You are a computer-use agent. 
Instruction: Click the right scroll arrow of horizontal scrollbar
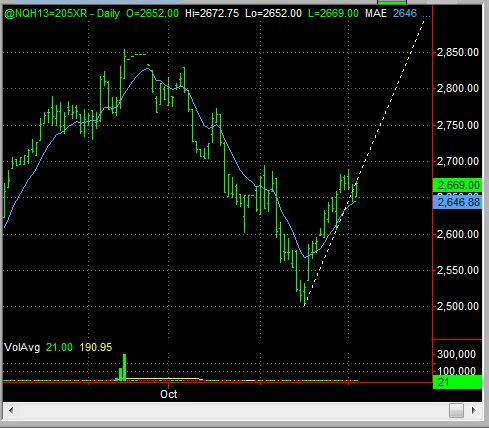(x=473, y=410)
